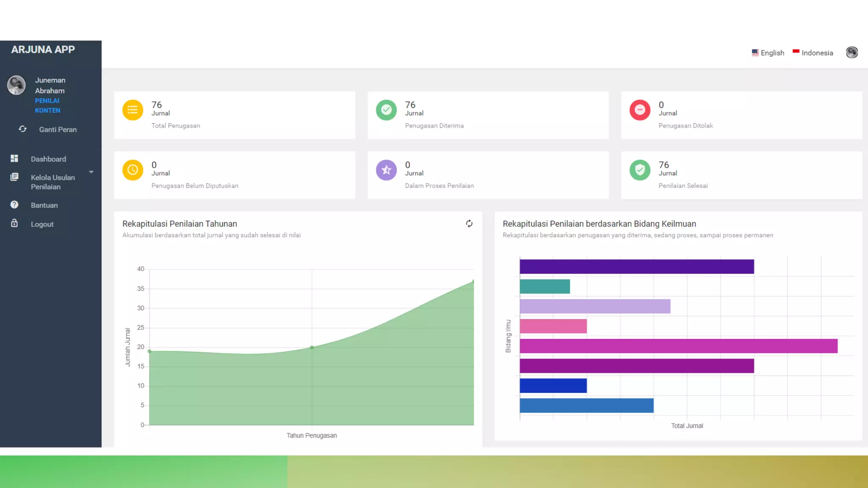Open Kelola Usulan Penilaian menu

53,182
